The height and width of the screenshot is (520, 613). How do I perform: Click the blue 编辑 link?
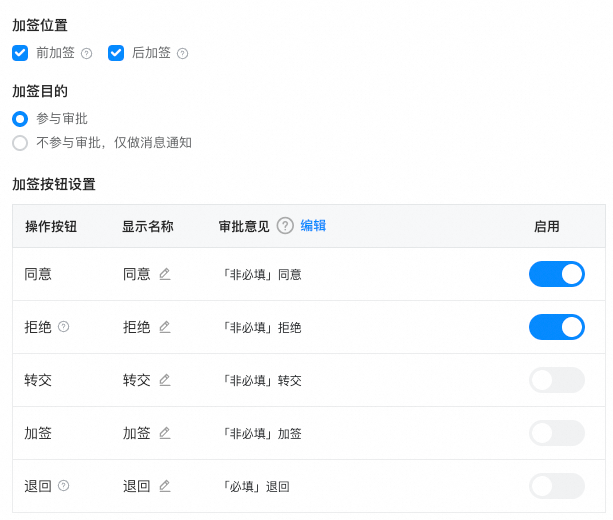[313, 226]
